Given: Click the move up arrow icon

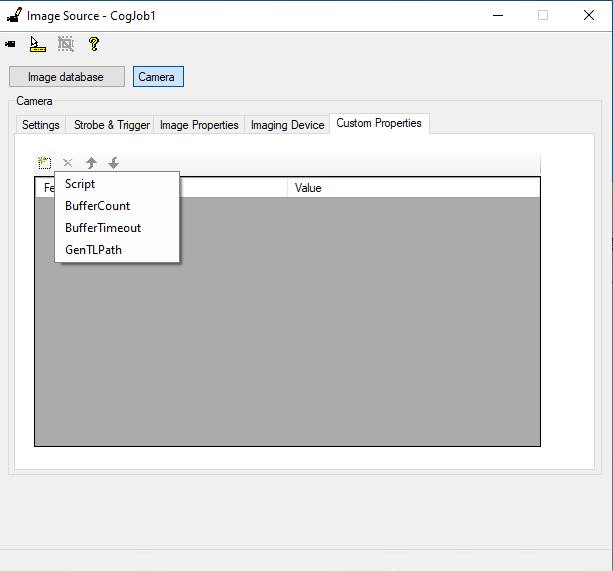Looking at the screenshot, I should (91, 163).
